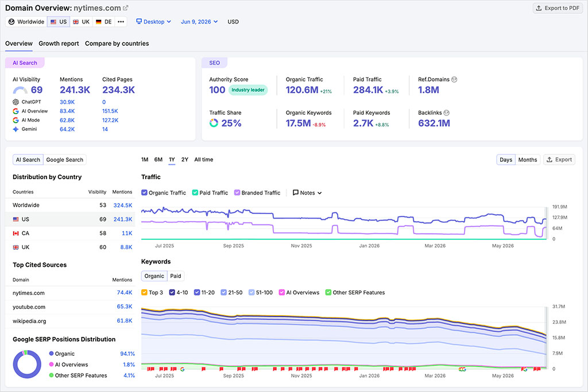Click the Google AI Mode icon
The width and height of the screenshot is (588, 392).
[16, 120]
